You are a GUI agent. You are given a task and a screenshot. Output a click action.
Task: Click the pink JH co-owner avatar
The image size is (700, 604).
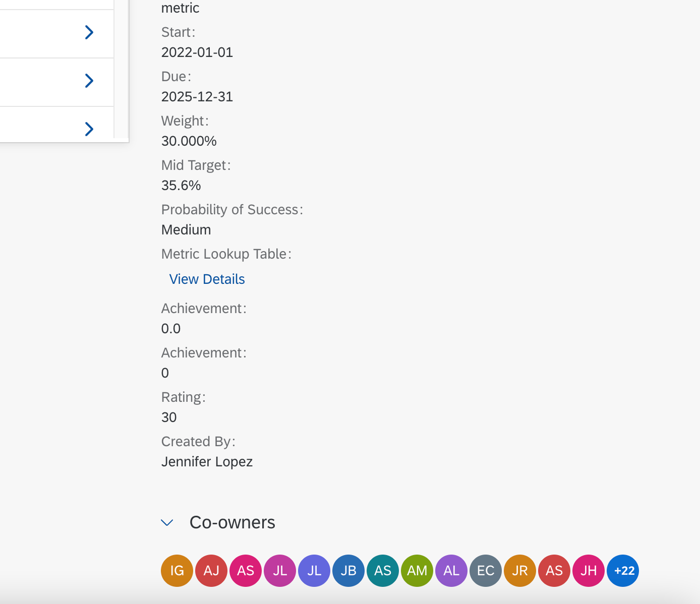point(589,571)
